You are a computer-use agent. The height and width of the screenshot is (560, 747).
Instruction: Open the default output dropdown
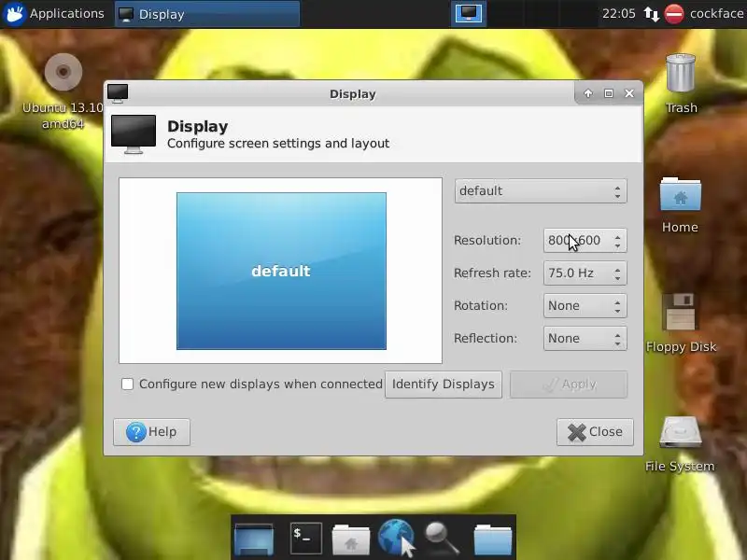(541, 191)
